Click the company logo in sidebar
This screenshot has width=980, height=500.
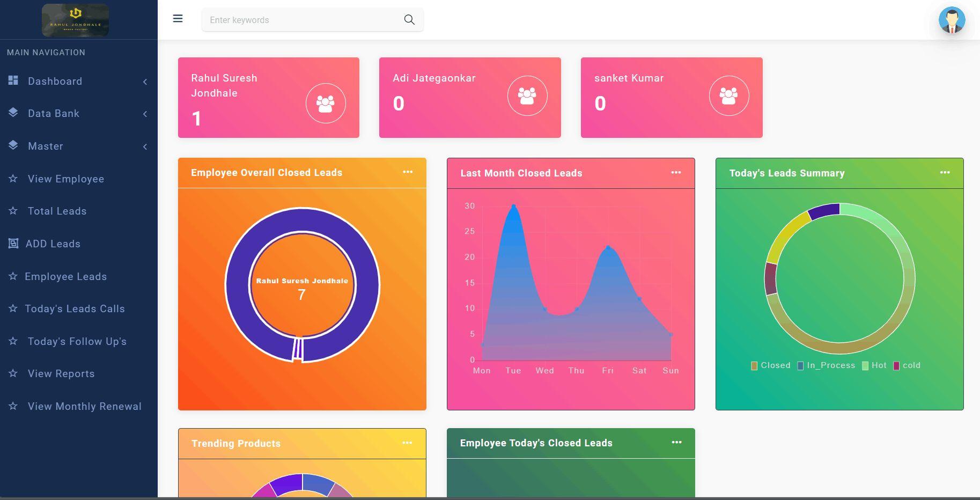75,20
